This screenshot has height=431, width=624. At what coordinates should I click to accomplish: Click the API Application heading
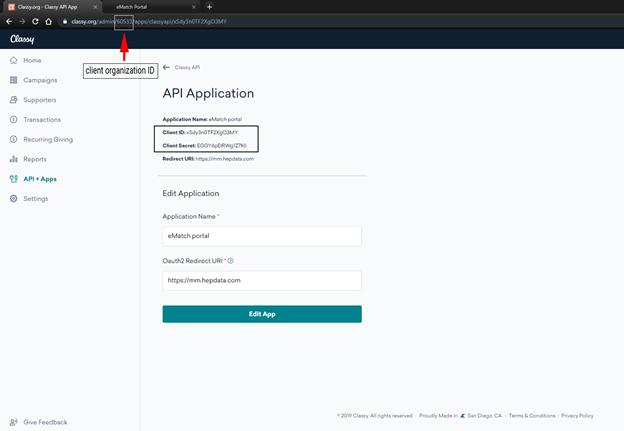208,94
